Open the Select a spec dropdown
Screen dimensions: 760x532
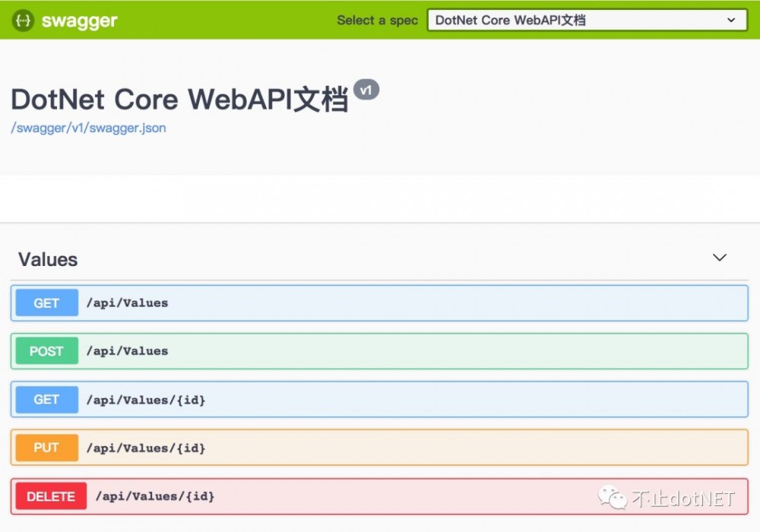tap(585, 20)
